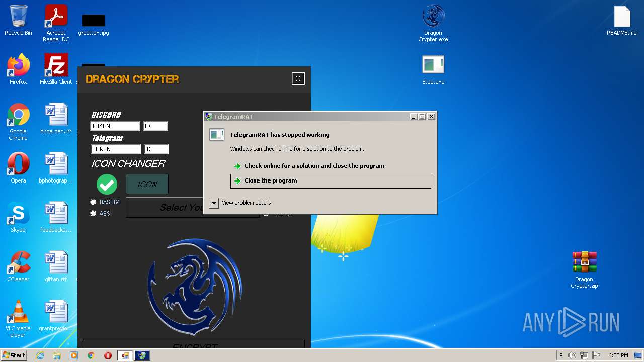The width and height of the screenshot is (644, 362).
Task: Close the Dragon Crypter window
Action: [298, 79]
